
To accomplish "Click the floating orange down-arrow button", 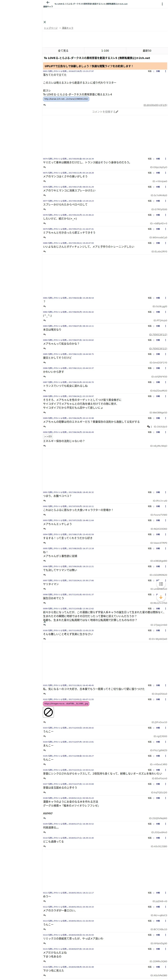I will 161,597.
